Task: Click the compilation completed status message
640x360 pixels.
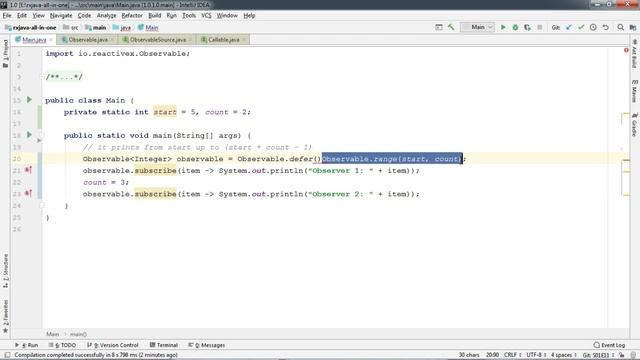Action: 96,355
